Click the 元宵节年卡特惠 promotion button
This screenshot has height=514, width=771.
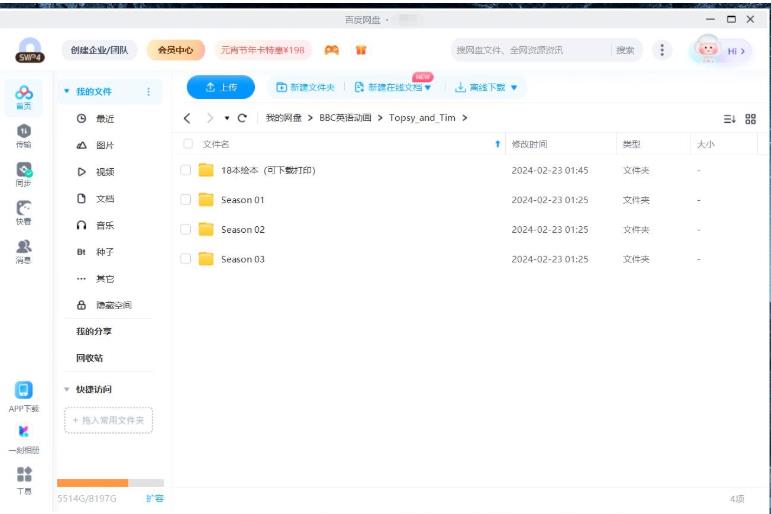[263, 50]
